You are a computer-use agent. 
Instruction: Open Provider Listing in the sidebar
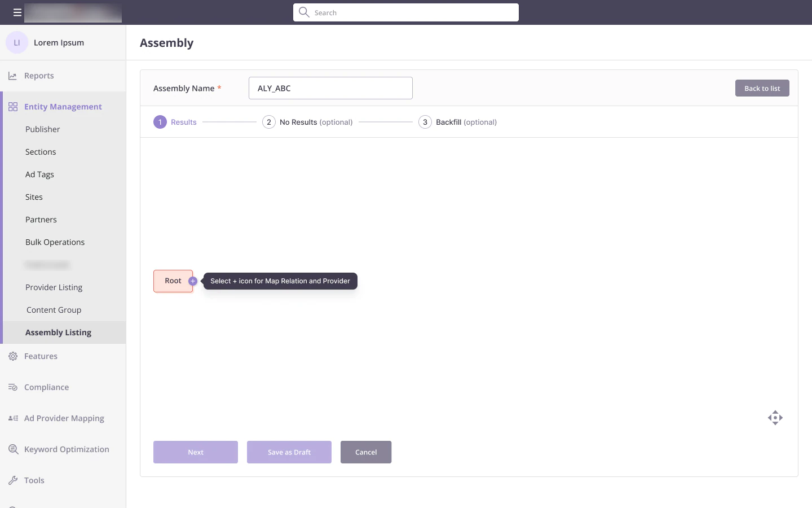[x=54, y=287]
